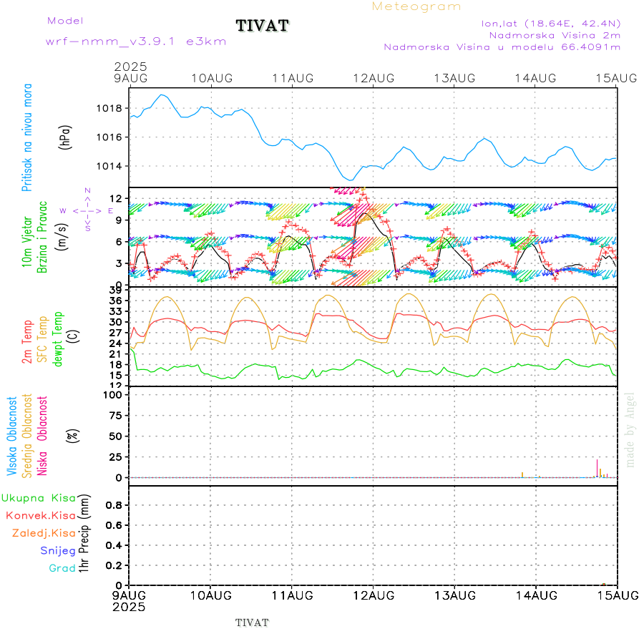
Task: Click the bold TIVAT title at top
Action: 263,26
